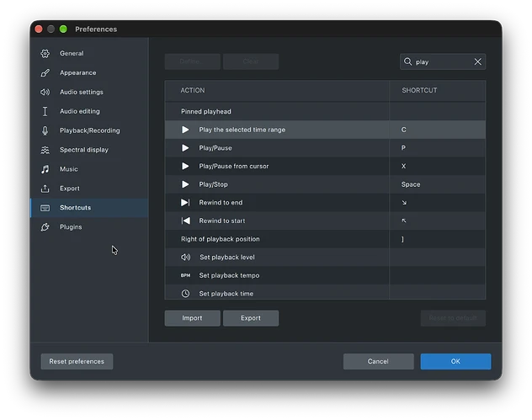Open the General preferences section
The image size is (532, 420).
pos(89,53)
